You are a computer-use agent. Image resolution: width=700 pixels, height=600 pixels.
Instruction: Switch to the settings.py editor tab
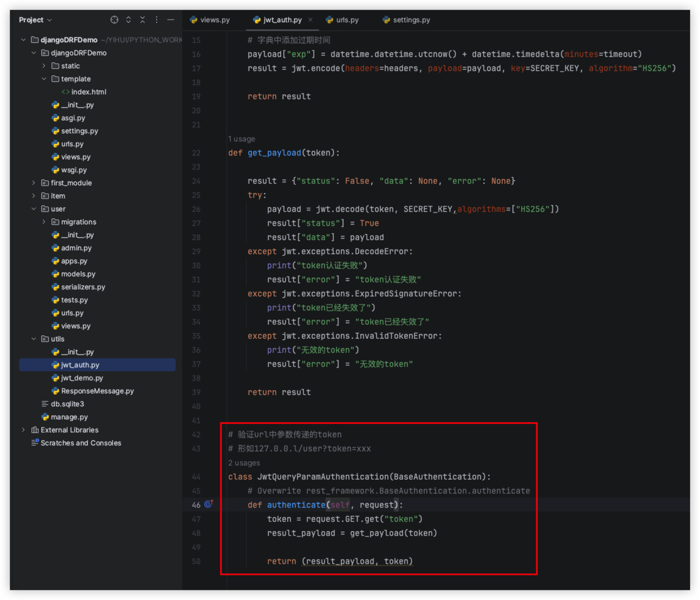coord(406,20)
